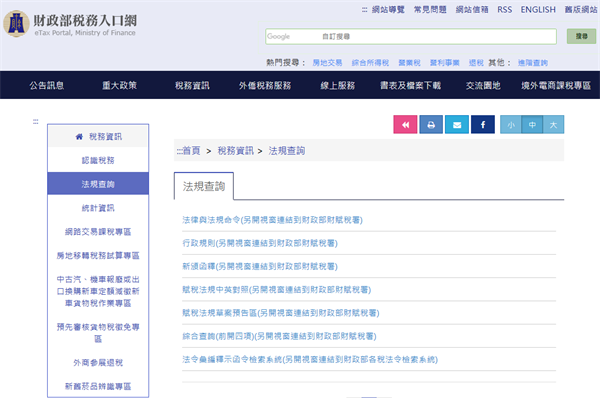Viewport: 600px width, 398px height.
Task: Open 行政規則 link
Action: [x=260, y=243]
